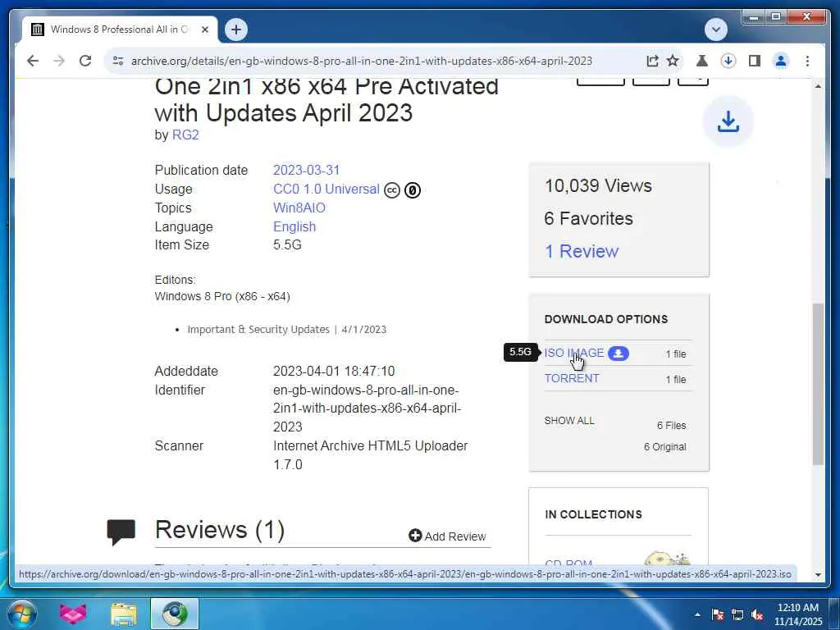840x630 pixels.
Task: Reload the archive.org page
Action: coord(85,61)
